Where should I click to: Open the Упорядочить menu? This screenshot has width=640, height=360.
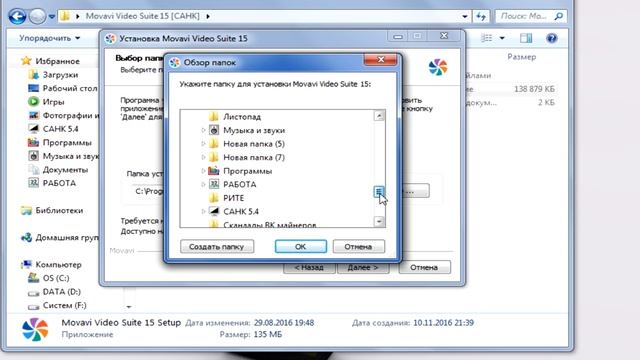[49, 38]
